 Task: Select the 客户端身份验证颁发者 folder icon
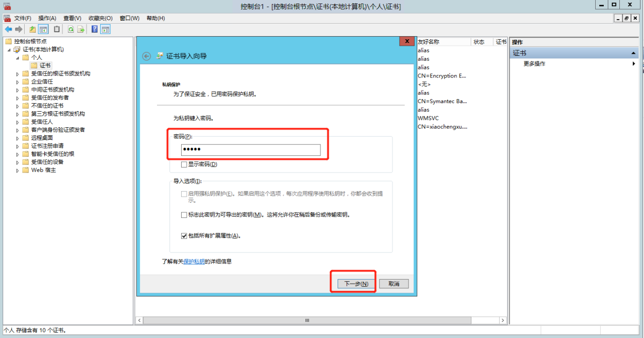point(26,130)
